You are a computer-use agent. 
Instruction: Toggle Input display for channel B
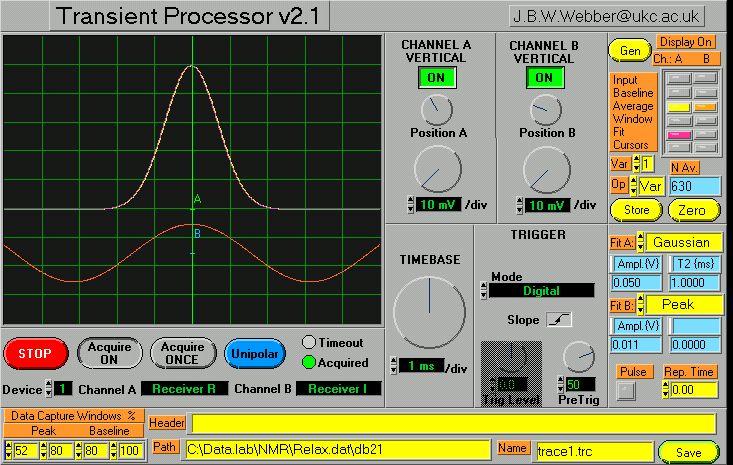click(705, 78)
